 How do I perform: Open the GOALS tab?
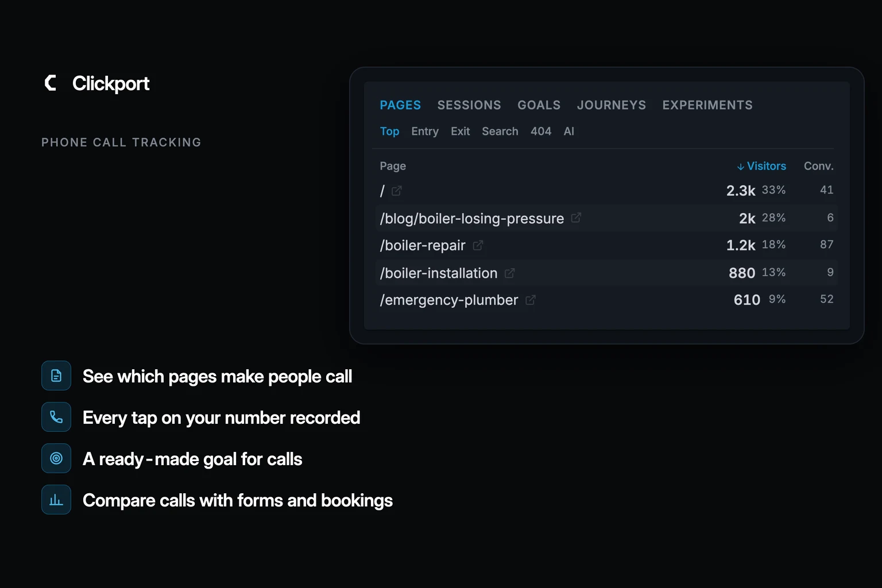click(539, 105)
